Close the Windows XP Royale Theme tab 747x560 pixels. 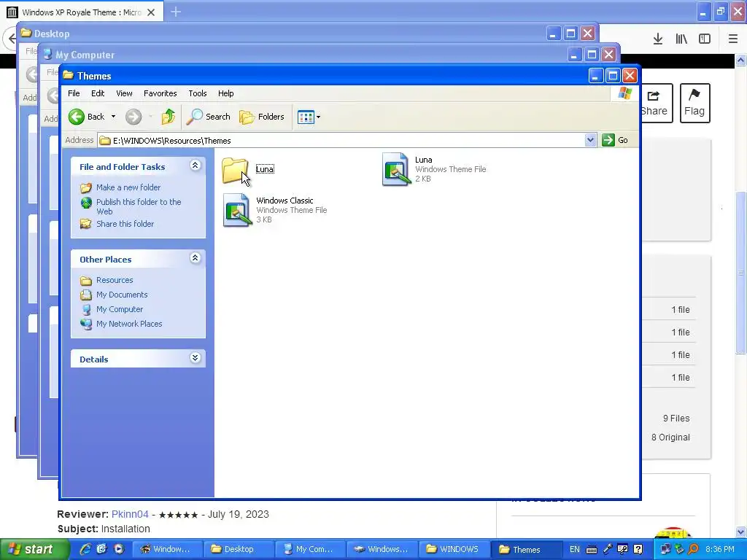[x=151, y=12]
